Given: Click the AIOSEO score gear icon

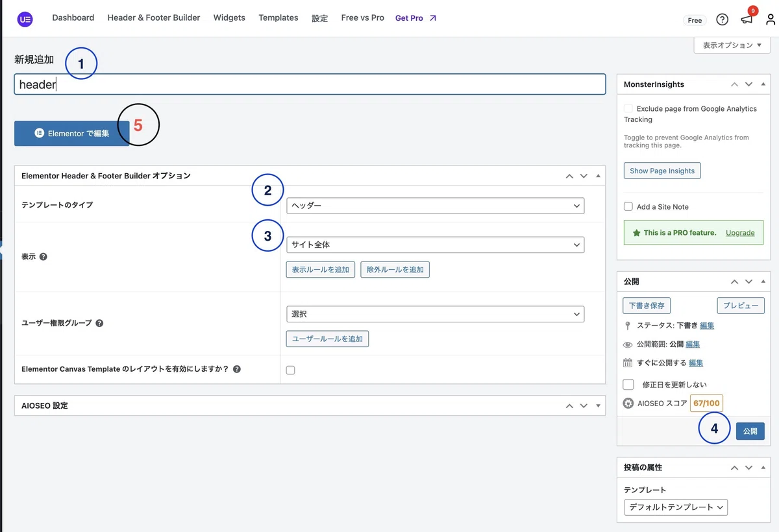Looking at the screenshot, I should coord(628,403).
